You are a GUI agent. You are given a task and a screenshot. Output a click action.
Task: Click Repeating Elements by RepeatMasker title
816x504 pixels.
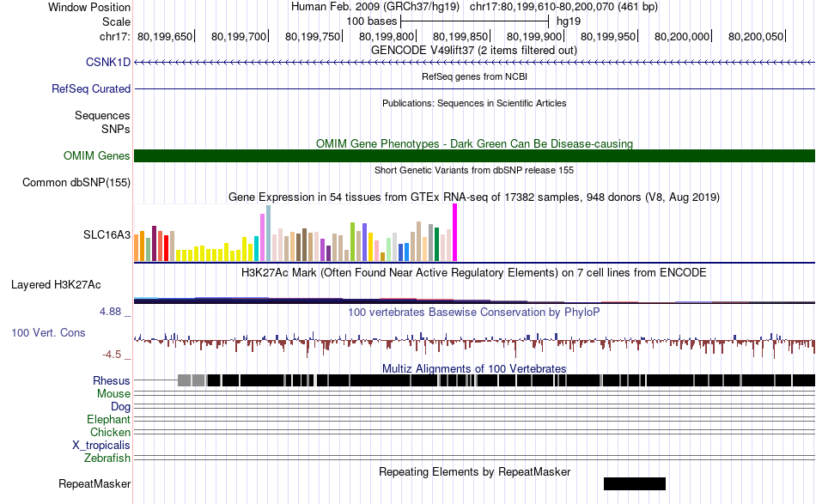coord(474,471)
